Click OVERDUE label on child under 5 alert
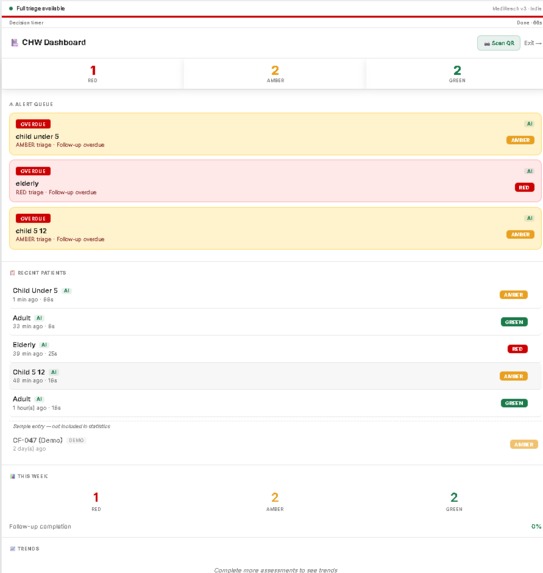 [33, 124]
